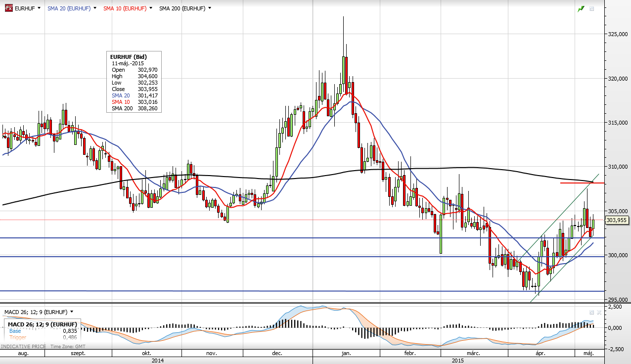Image resolution: width=631 pixels, height=364 pixels.
Task: Click the EURHUF (Bid) data box title
Action: pyautogui.click(x=129, y=57)
